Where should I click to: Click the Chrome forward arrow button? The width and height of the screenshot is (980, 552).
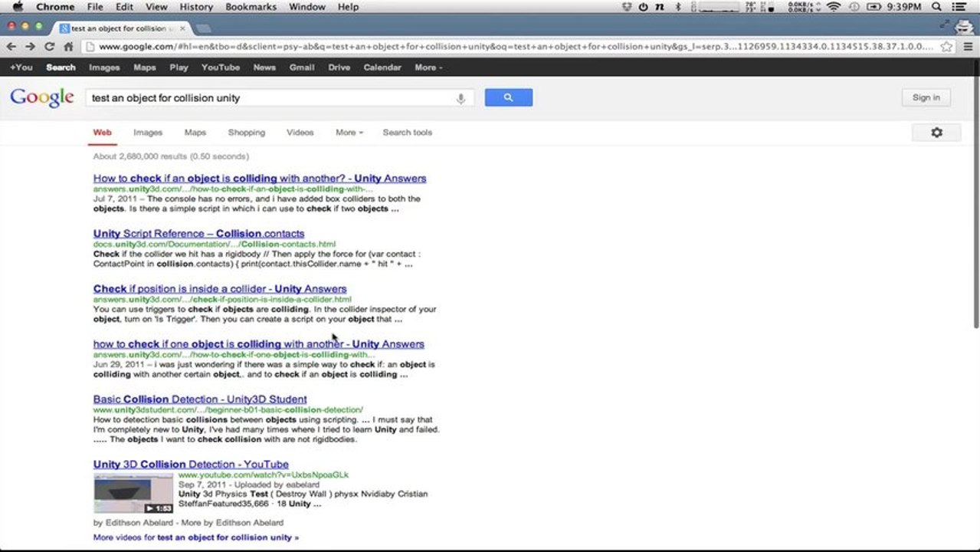[30, 46]
